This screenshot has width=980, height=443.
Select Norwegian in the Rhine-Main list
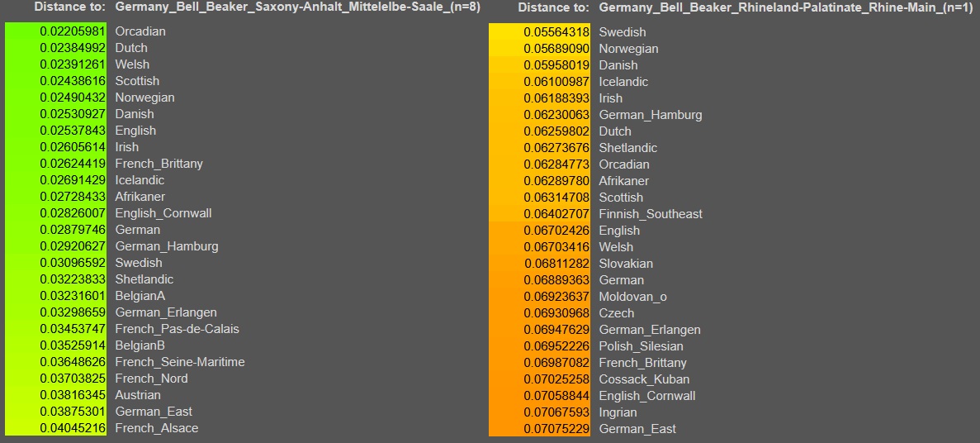[629, 49]
